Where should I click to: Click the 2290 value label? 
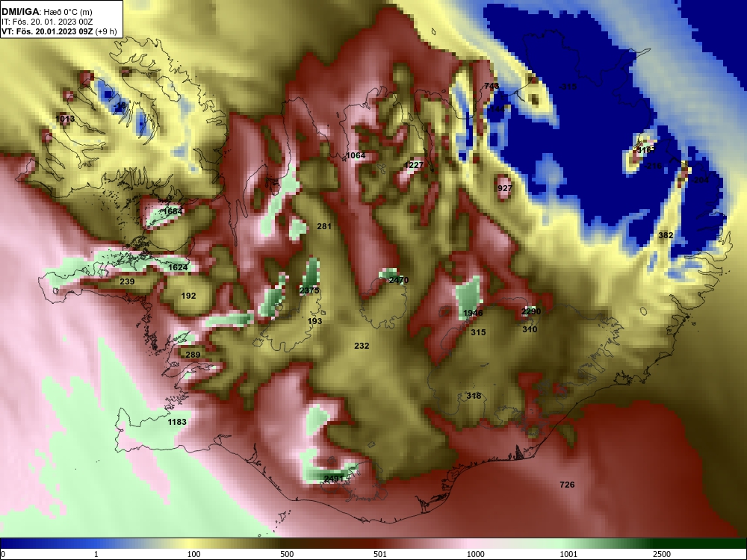[531, 311]
